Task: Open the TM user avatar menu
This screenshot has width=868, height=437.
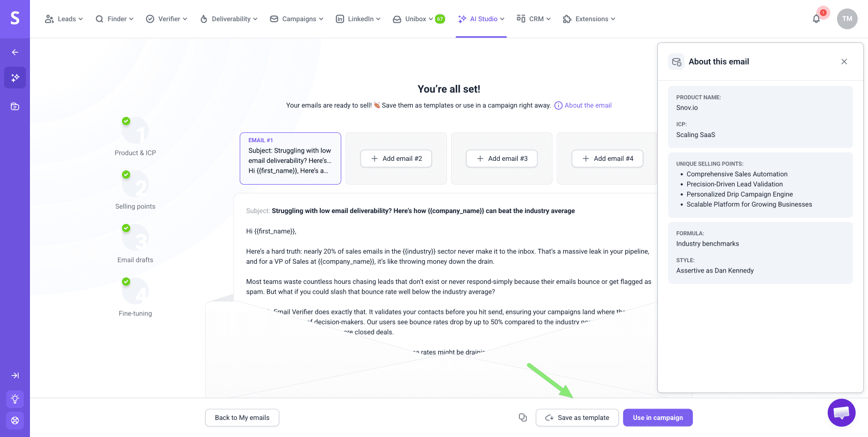Action: pos(847,19)
